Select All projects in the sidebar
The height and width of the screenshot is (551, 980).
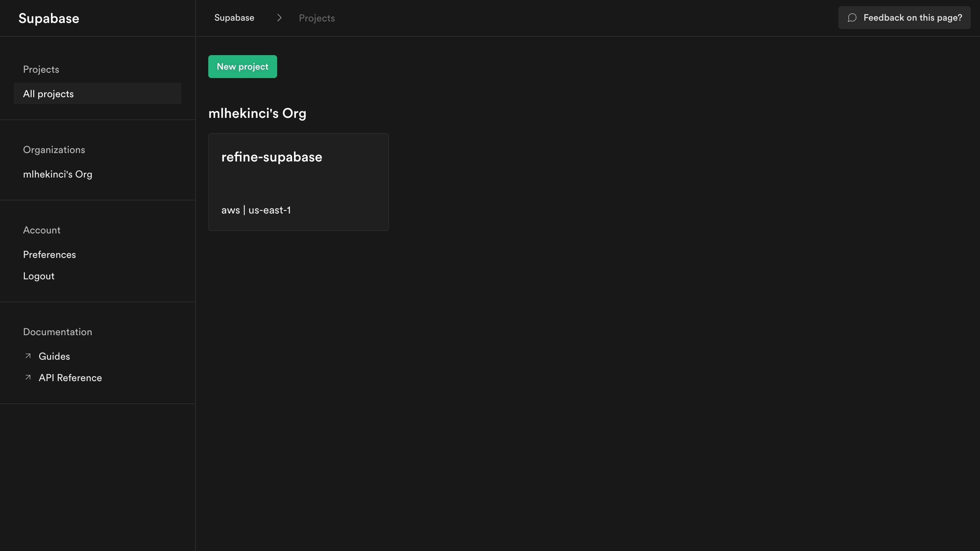(x=48, y=93)
